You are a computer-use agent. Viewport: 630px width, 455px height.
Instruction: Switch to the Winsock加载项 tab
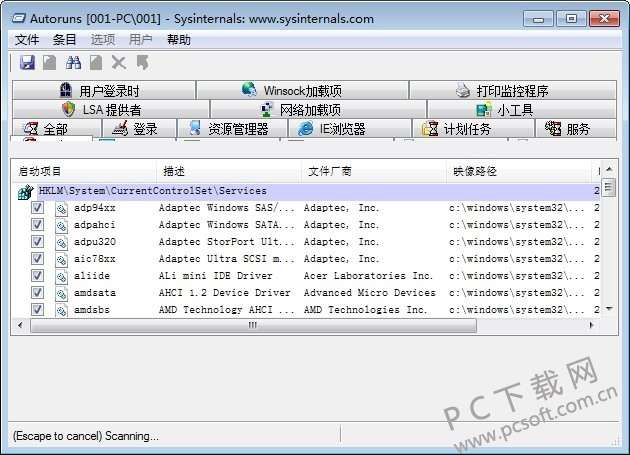coord(303,90)
